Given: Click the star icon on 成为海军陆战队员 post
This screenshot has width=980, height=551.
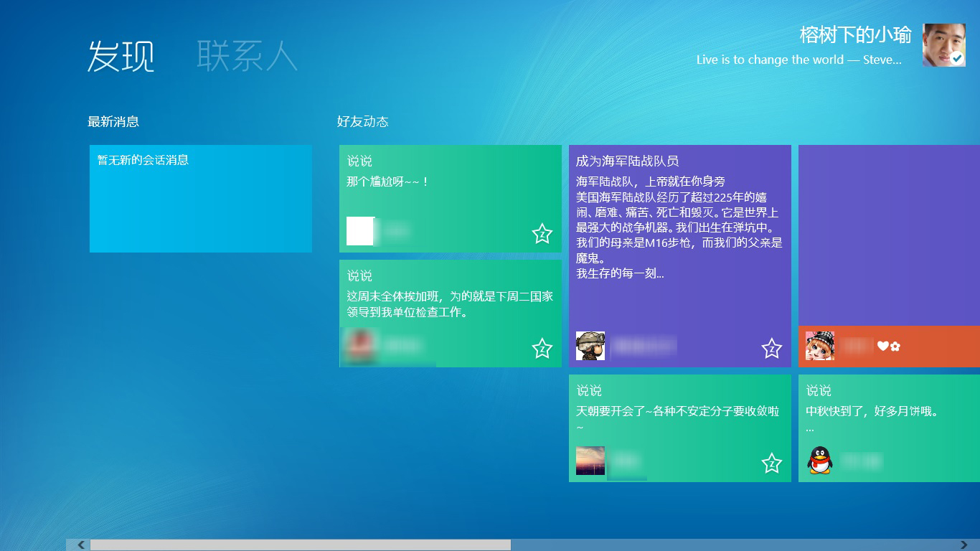Looking at the screenshot, I should (x=772, y=349).
